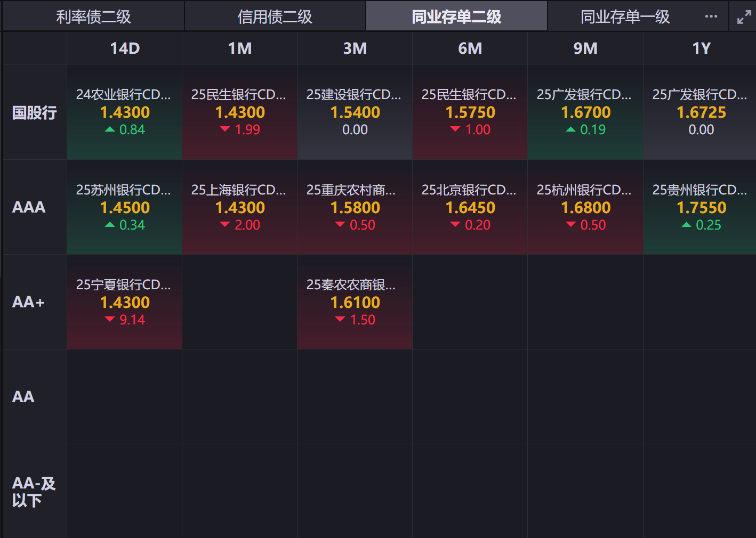
Task: Open the three-dot more tabs menu
Action: point(711,17)
